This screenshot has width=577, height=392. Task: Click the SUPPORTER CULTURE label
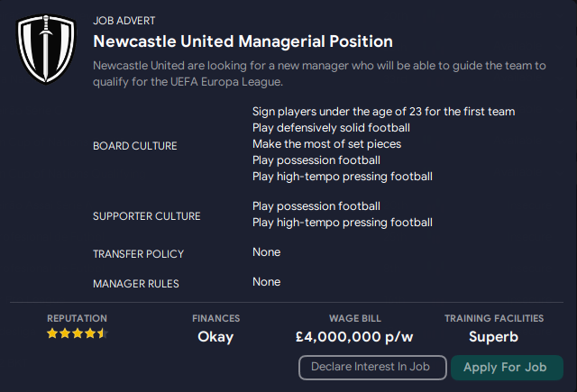(x=147, y=216)
